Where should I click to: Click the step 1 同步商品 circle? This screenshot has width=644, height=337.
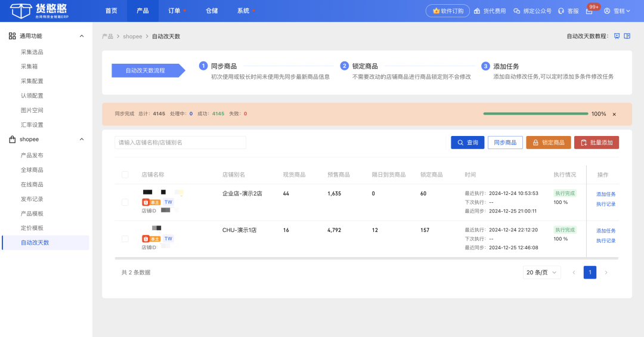pos(203,66)
